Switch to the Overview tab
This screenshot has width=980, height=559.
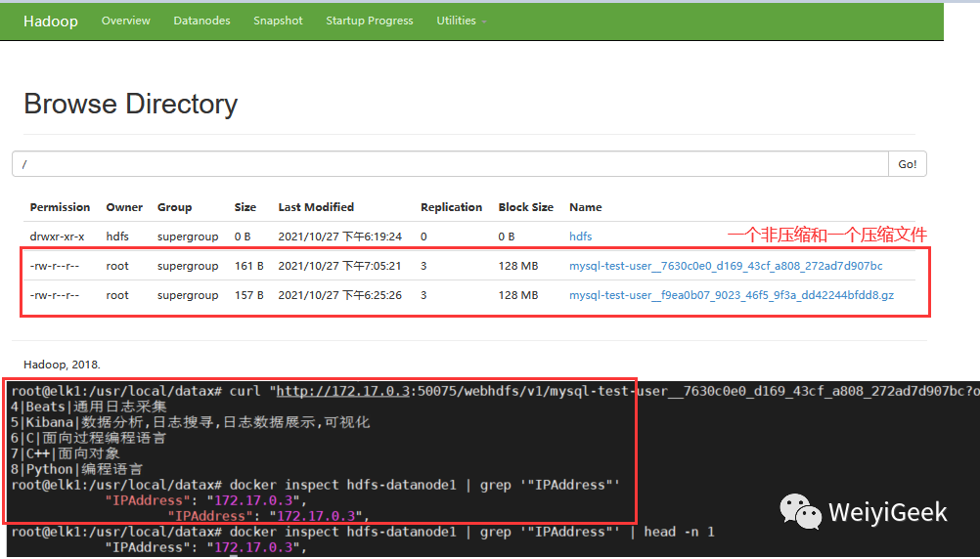click(x=125, y=21)
